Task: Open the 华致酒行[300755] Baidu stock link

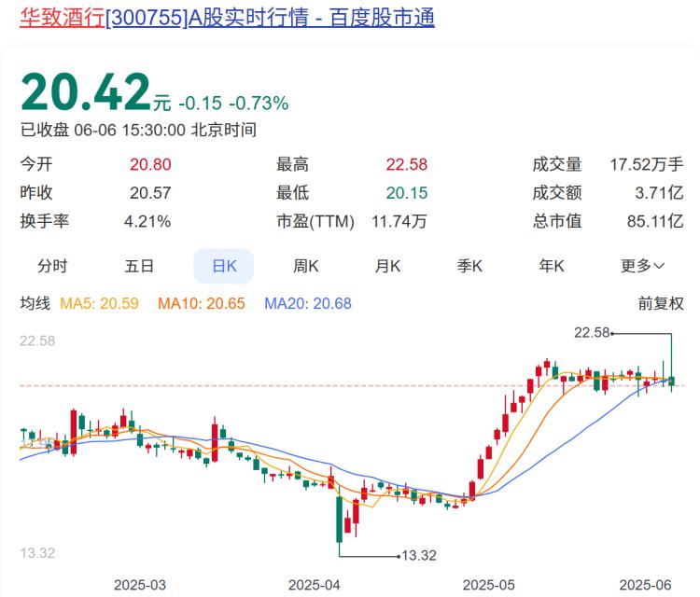Action: tap(227, 18)
